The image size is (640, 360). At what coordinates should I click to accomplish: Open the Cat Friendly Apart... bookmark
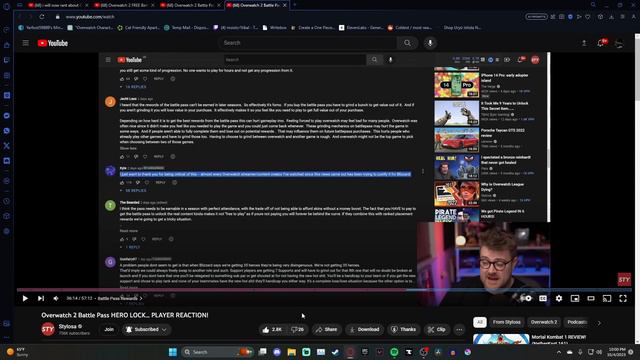tap(138, 28)
